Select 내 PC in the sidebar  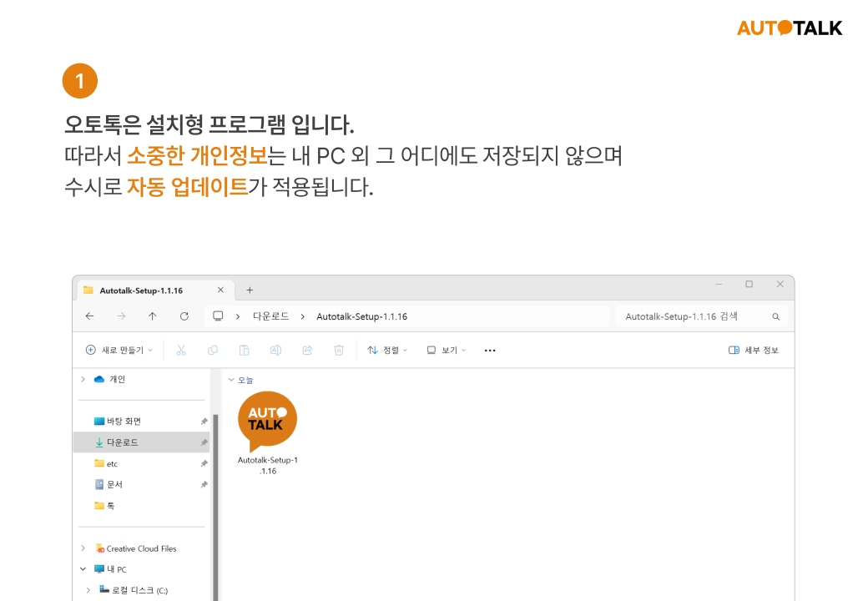pos(110,569)
